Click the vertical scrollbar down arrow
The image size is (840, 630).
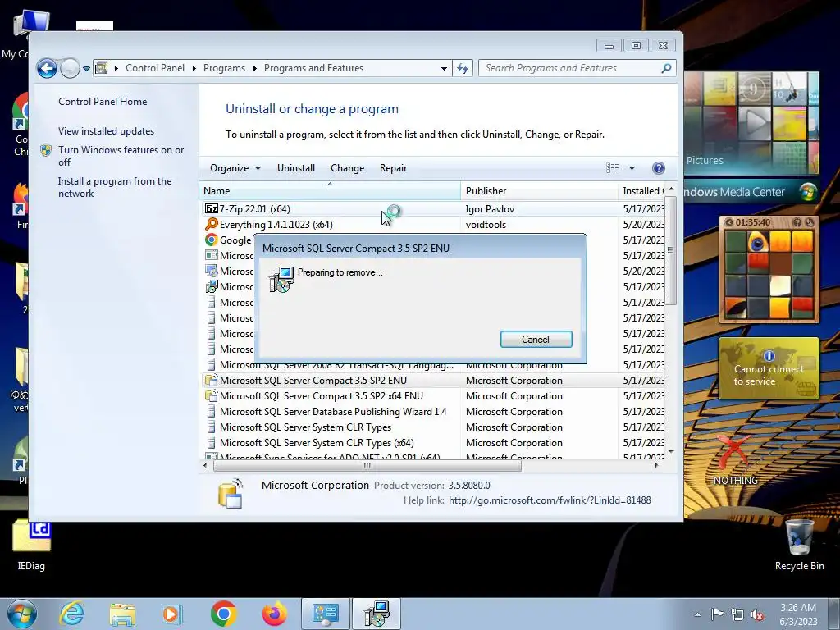coord(671,453)
